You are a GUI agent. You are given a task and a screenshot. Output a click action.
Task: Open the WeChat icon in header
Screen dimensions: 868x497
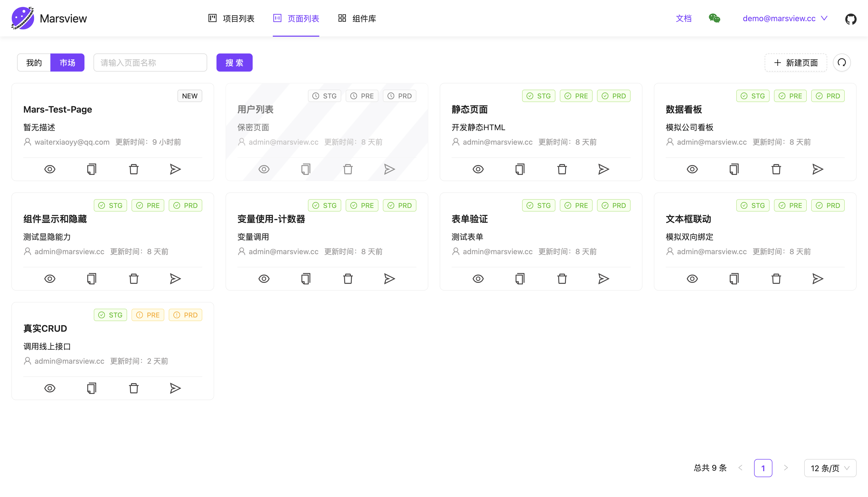coord(714,18)
